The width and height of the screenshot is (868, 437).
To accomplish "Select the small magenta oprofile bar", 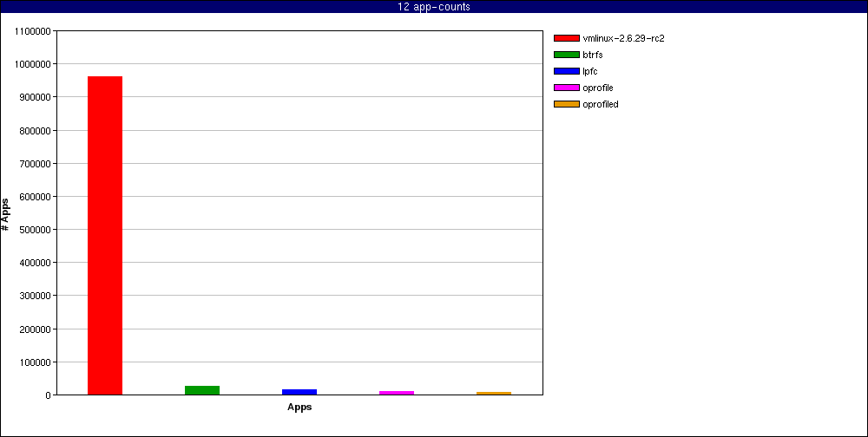I will (397, 393).
